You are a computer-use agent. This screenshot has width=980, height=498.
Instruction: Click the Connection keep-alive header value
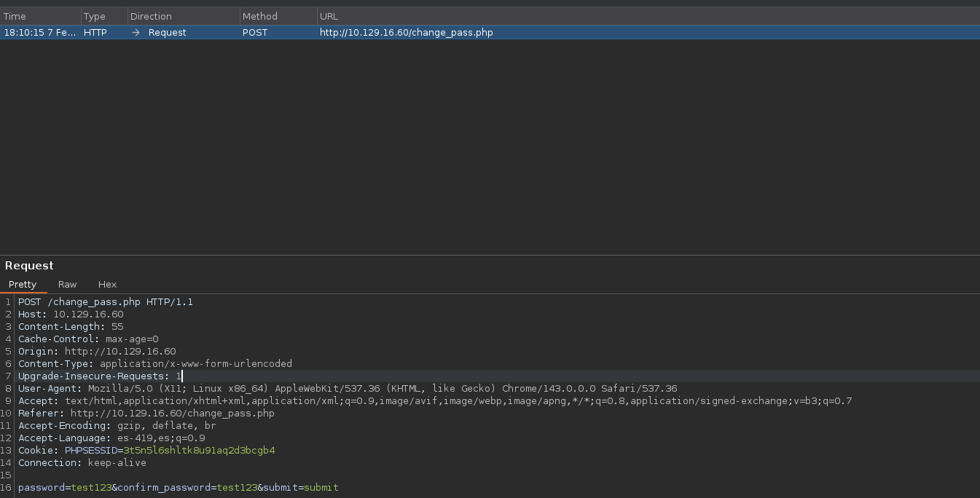pos(117,463)
